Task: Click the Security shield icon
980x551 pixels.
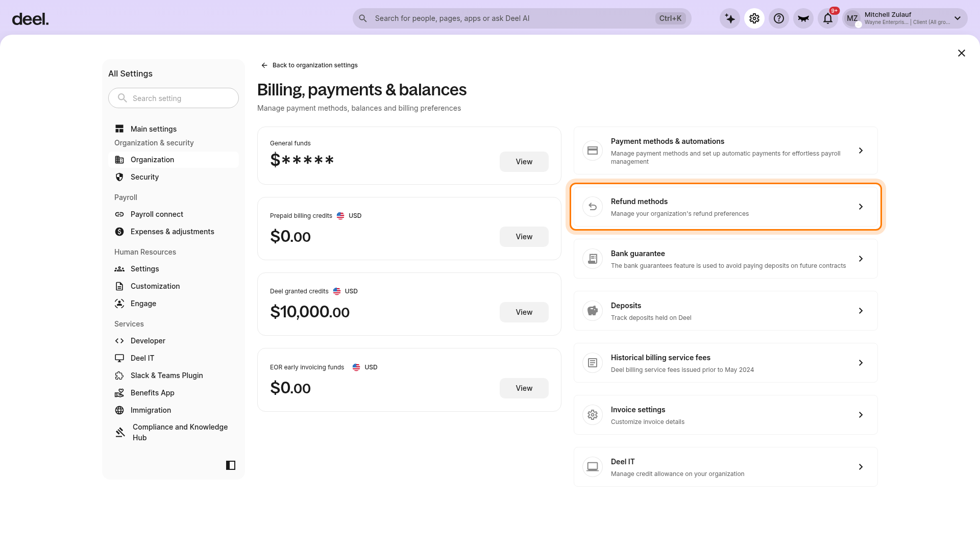Action: tap(119, 177)
